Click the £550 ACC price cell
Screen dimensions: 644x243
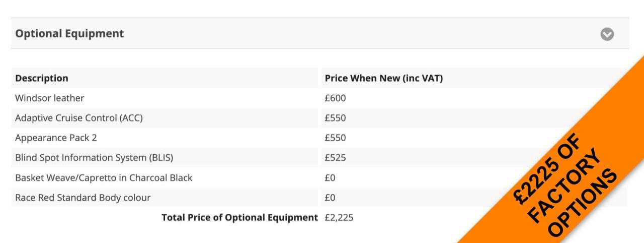(335, 118)
